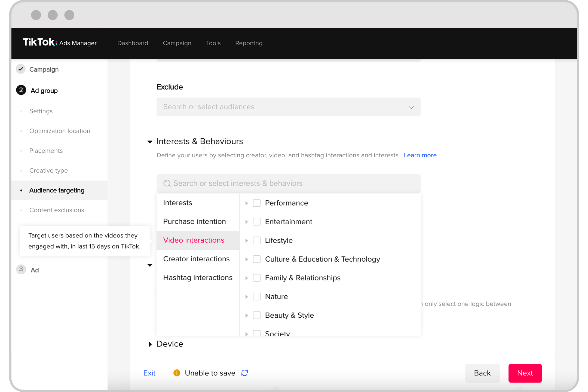Check the Nature checkbox
Image resolution: width=588 pixels, height=392 pixels.
257,296
